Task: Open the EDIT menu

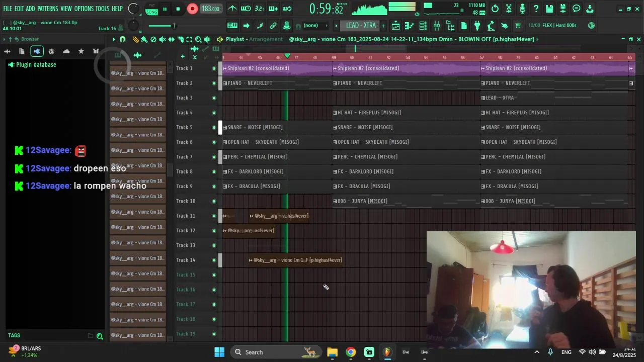Action: coord(19,9)
